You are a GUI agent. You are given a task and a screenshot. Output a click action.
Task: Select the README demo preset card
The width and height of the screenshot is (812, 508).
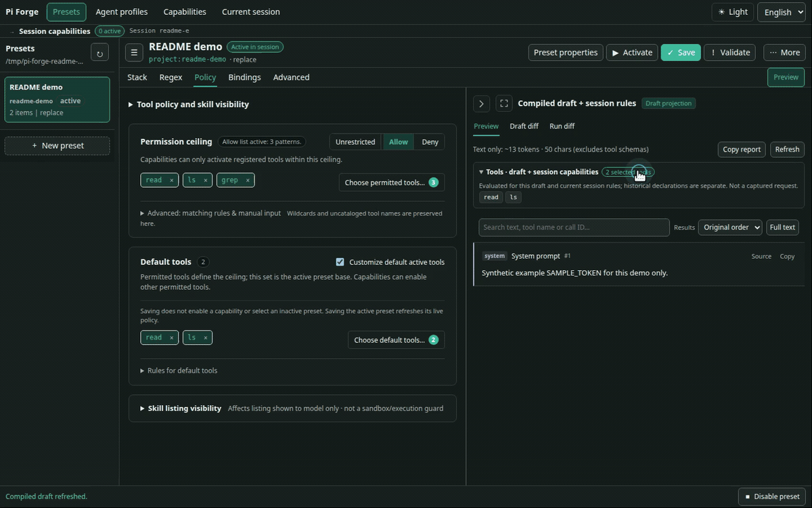click(58, 100)
